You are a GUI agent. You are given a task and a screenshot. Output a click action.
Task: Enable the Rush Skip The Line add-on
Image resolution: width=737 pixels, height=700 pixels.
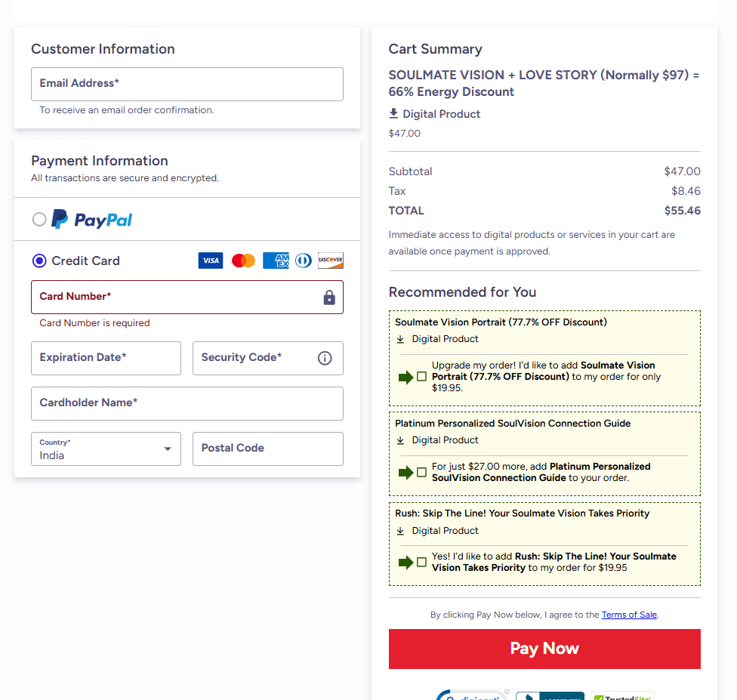(421, 563)
